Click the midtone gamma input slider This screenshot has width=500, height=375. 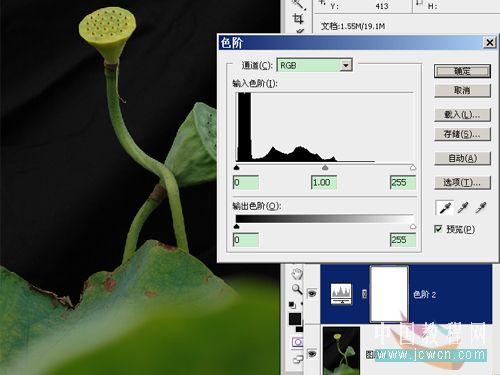325,167
